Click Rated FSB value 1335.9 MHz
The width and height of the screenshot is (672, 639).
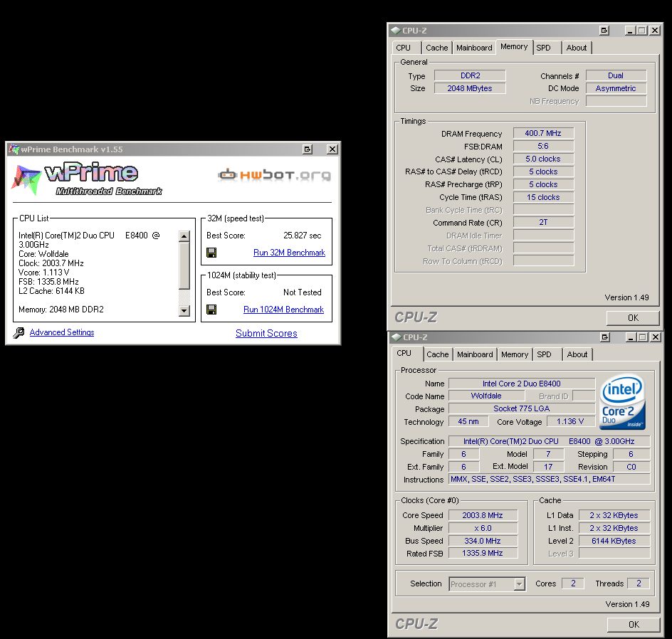click(x=483, y=553)
